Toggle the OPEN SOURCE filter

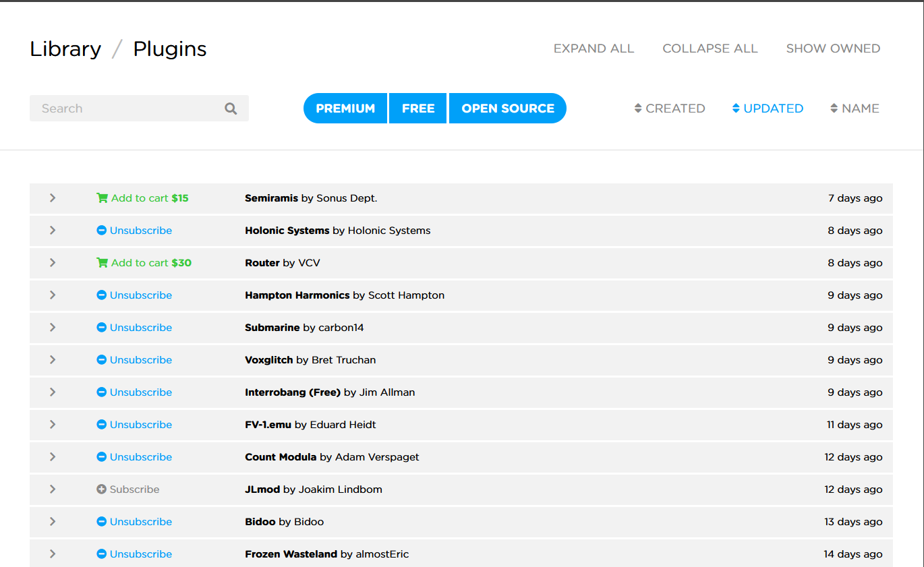pos(508,109)
